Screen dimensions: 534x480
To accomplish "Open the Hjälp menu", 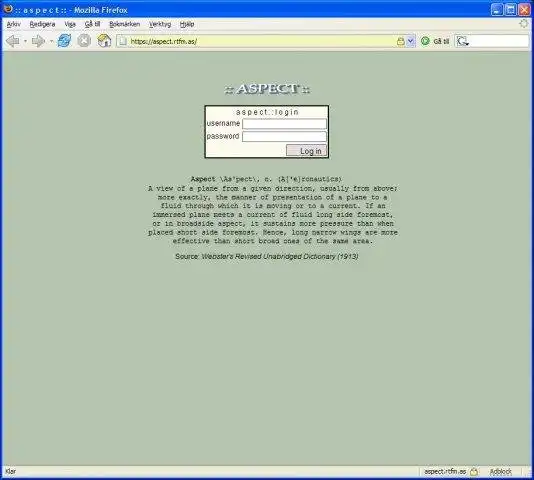I will coord(187,24).
